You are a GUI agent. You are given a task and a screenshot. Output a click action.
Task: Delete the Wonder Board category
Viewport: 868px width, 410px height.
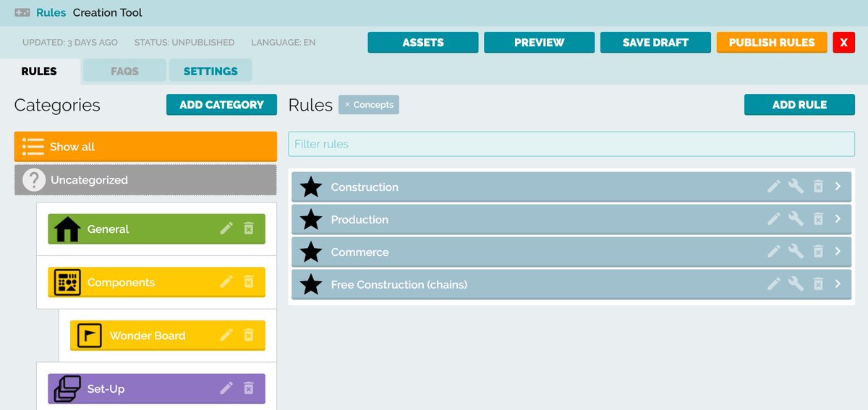248,335
